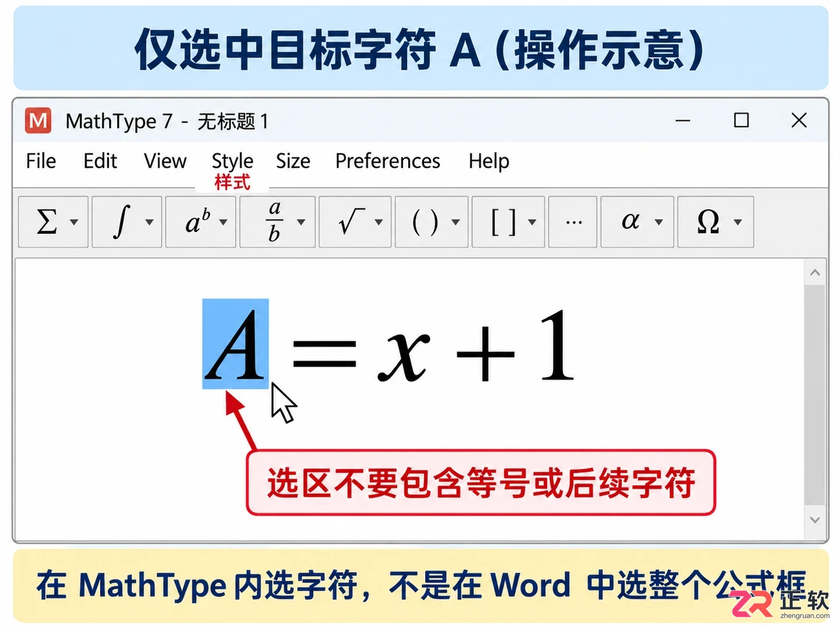Open the fraction templates palette
This screenshot has width=840, height=630.
pos(278,222)
